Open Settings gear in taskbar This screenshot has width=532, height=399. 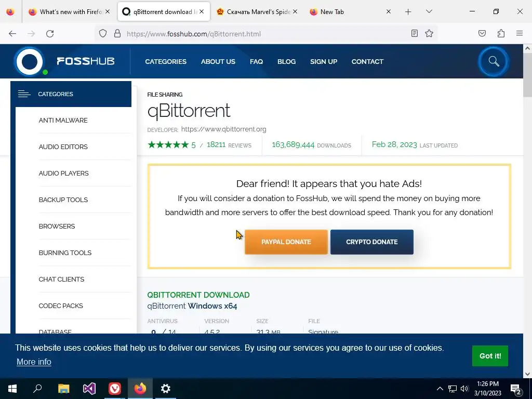click(166, 389)
